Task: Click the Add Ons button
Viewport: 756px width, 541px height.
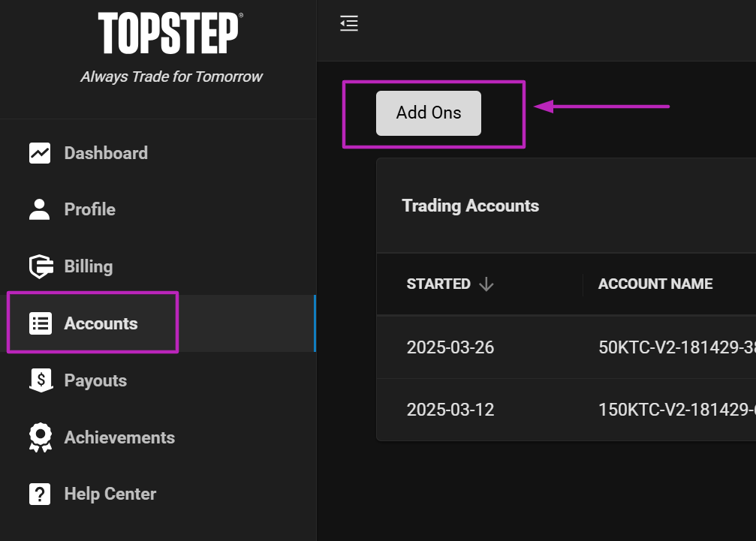Action: 429,113
